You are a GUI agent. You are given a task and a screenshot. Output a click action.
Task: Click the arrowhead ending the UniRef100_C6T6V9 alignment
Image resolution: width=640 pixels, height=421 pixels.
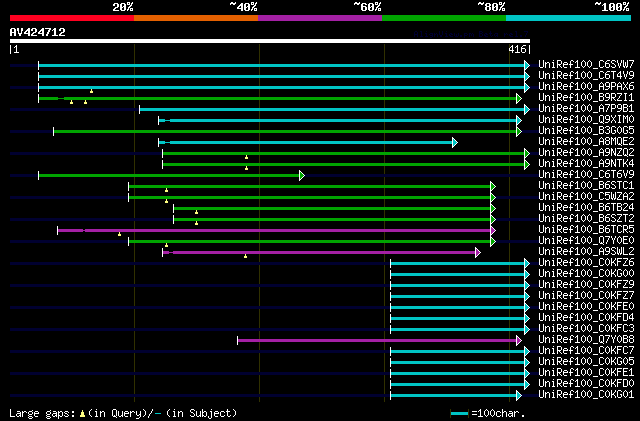pyautogui.click(x=302, y=176)
